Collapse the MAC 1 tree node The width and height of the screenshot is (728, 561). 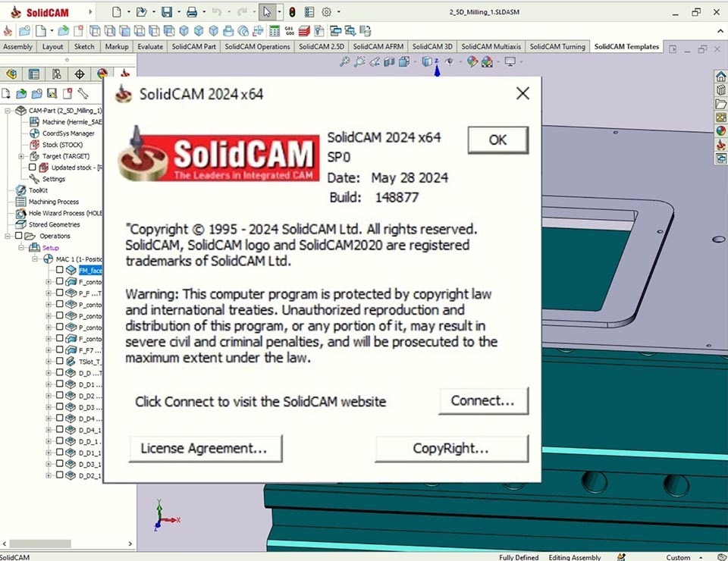click(35, 259)
